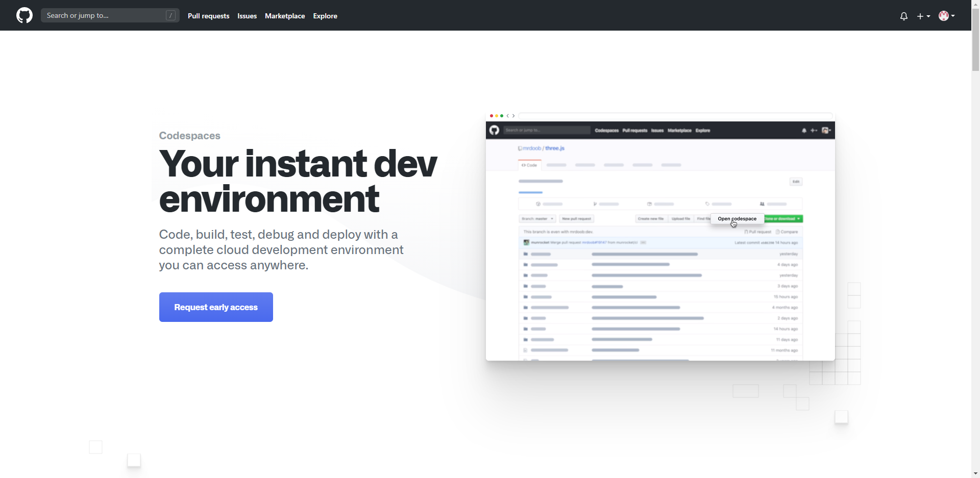Click the scrollbar up arrow
This screenshot has height=478, width=980.
(x=975, y=4)
